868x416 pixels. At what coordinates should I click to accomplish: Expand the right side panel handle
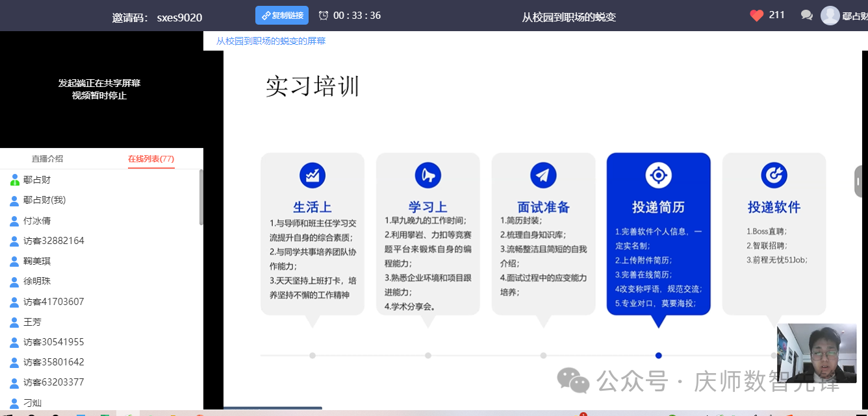tap(860, 181)
